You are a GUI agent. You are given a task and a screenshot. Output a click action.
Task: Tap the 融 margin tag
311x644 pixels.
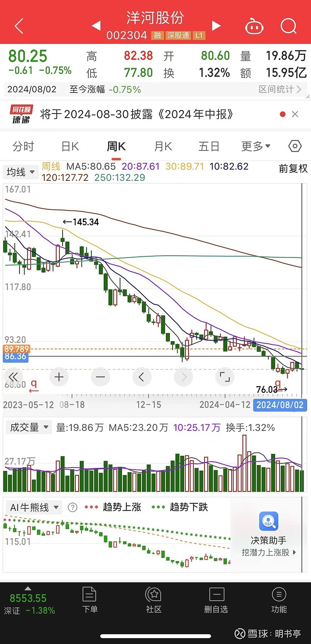pos(157,35)
